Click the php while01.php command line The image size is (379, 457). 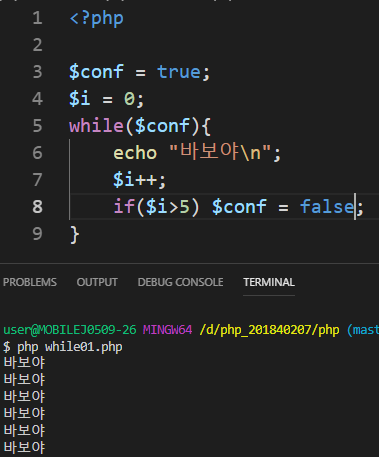pos(63,347)
